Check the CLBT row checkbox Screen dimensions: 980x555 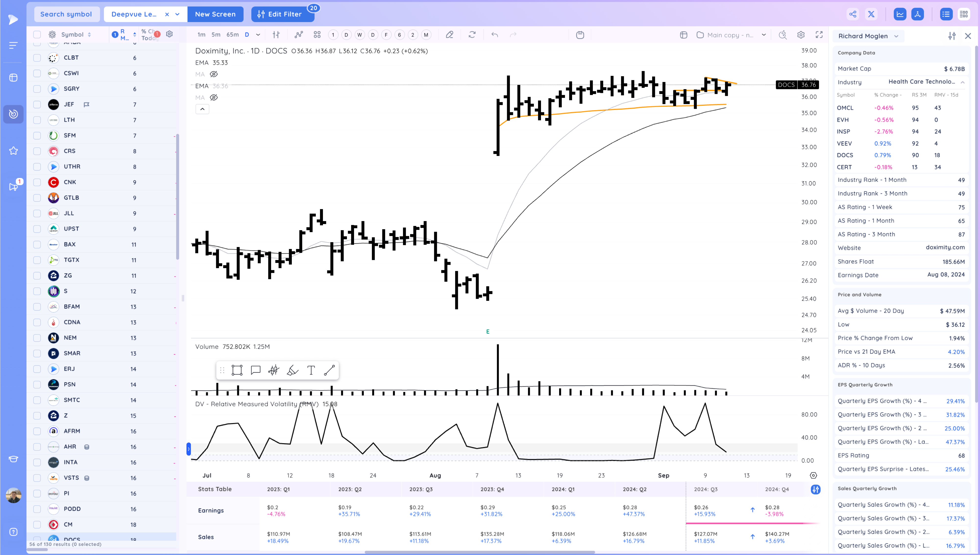click(x=37, y=58)
